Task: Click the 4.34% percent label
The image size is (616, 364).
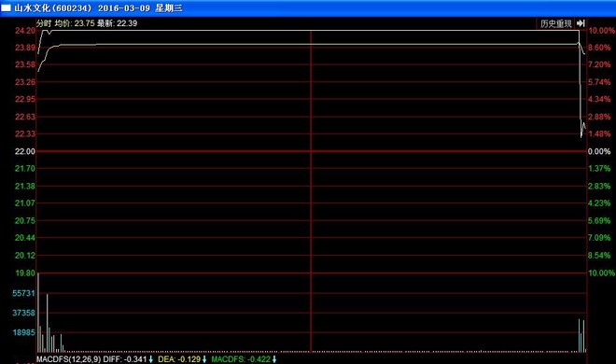Action: (x=599, y=99)
